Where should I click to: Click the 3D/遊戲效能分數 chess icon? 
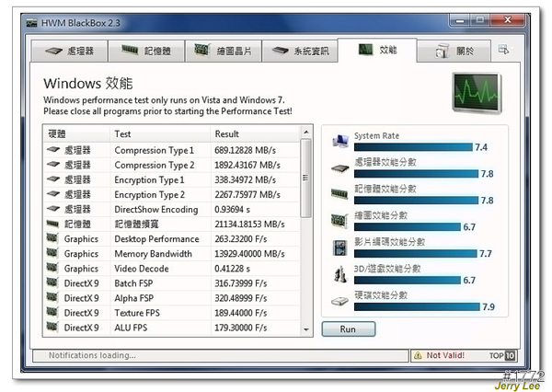click(x=339, y=273)
